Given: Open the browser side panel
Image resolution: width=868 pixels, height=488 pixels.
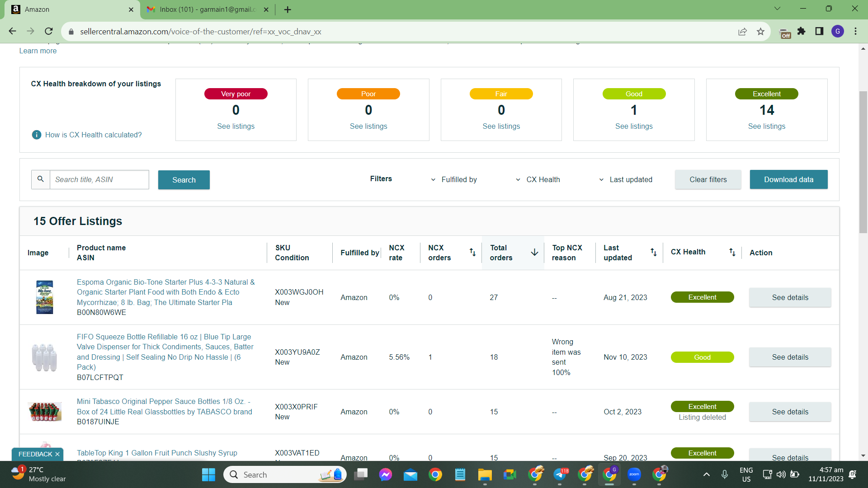Looking at the screenshot, I should [x=819, y=31].
